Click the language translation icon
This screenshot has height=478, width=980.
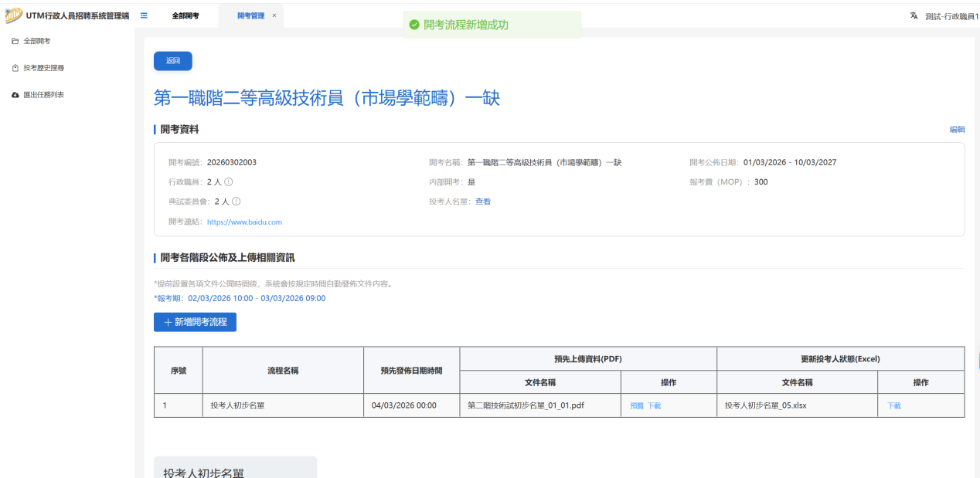point(914,15)
